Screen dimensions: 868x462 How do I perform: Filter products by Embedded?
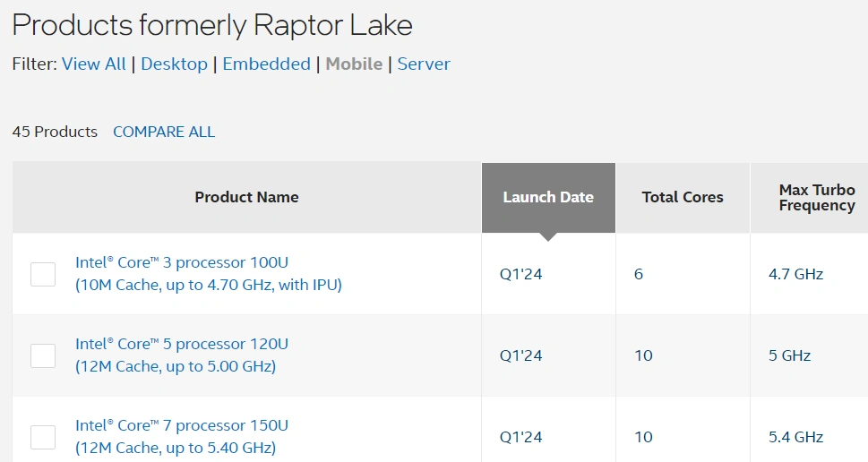[266, 64]
